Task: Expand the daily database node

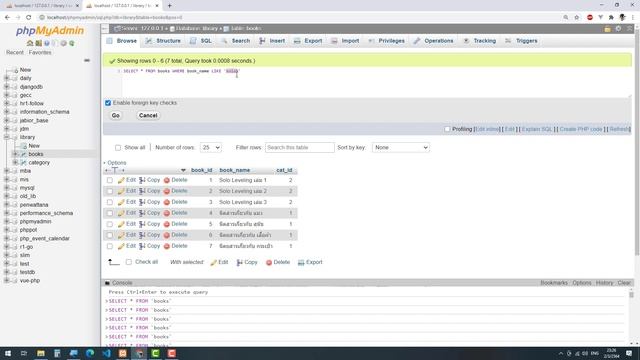Action: [7, 78]
